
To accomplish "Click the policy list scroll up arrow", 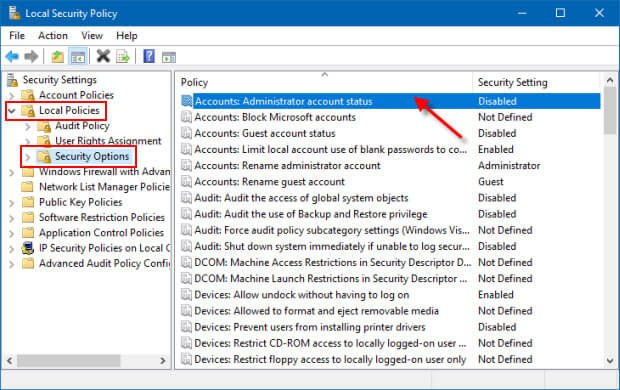I will tap(610, 80).
